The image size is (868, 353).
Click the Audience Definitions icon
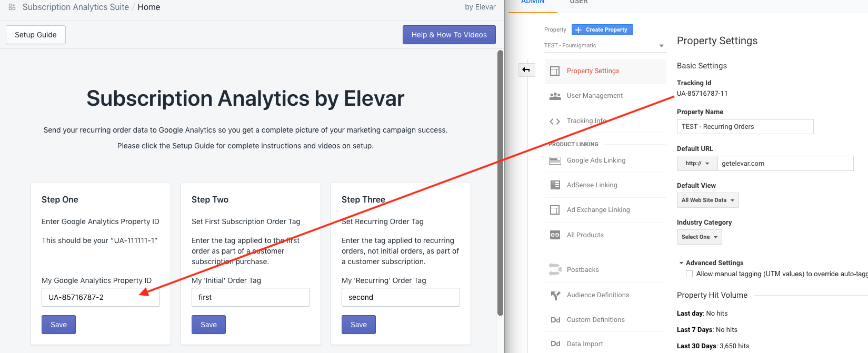point(555,295)
